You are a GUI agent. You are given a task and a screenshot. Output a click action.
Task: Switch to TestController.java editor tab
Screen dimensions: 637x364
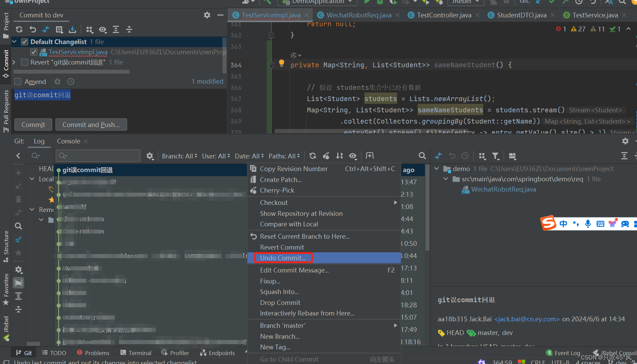[x=444, y=15]
